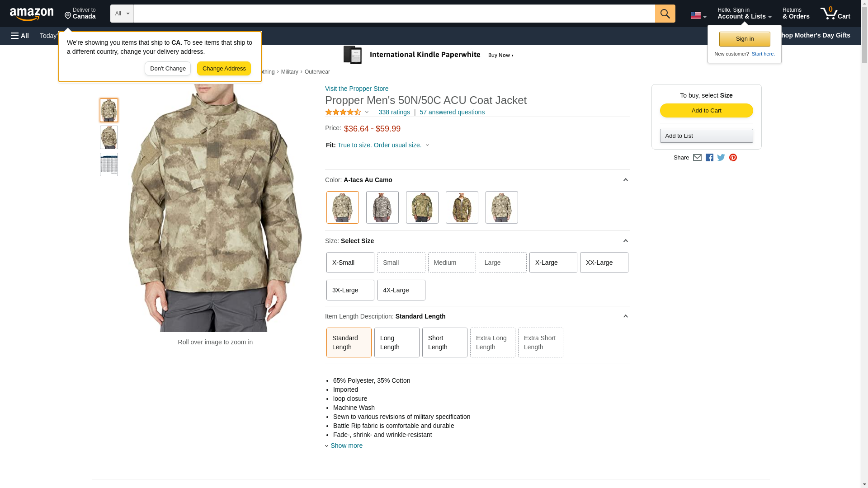The image size is (868, 488).
Task: Select X-Large size option
Action: click(x=553, y=263)
